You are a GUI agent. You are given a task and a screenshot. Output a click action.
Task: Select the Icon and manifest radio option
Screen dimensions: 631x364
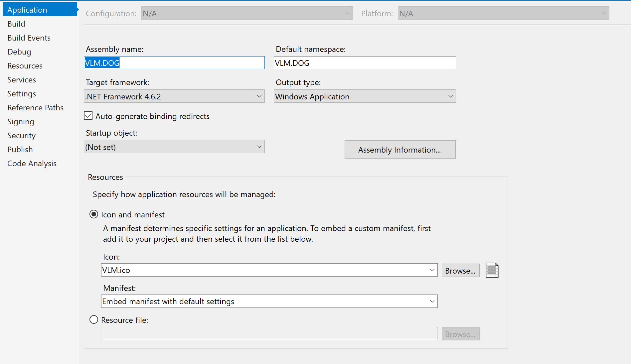pos(94,214)
